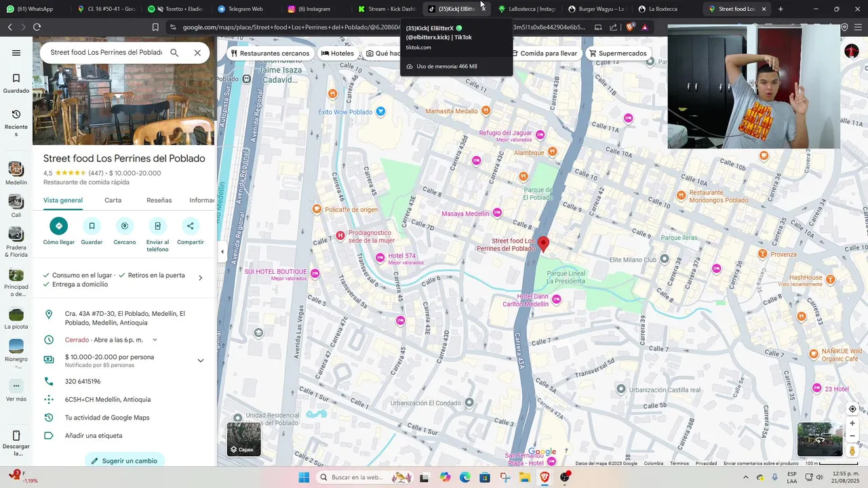Open the Google Maps hamburger menu

(x=16, y=53)
